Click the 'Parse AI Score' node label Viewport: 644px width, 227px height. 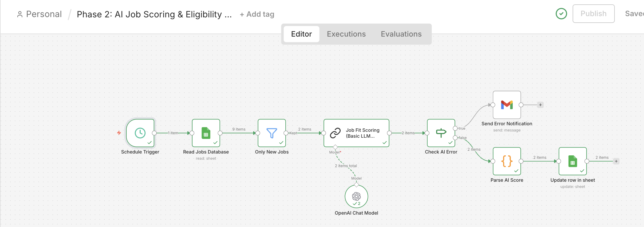point(507,180)
